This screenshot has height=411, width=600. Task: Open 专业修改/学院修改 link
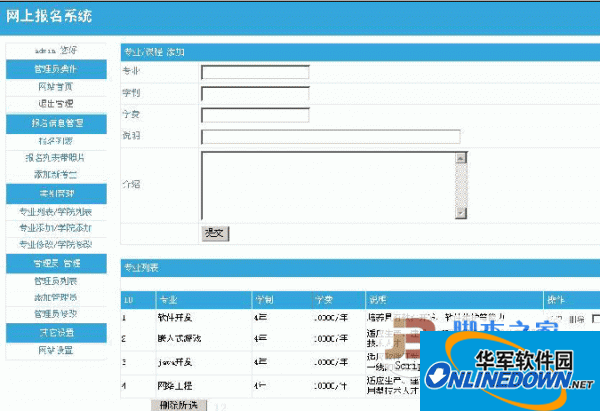[x=56, y=245]
